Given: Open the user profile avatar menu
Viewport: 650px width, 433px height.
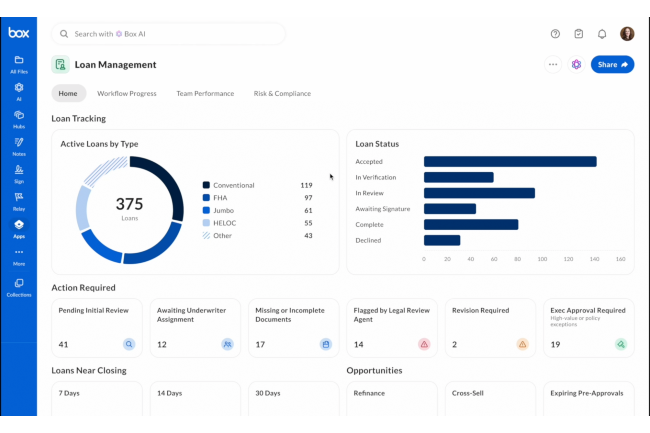Looking at the screenshot, I should tap(627, 34).
